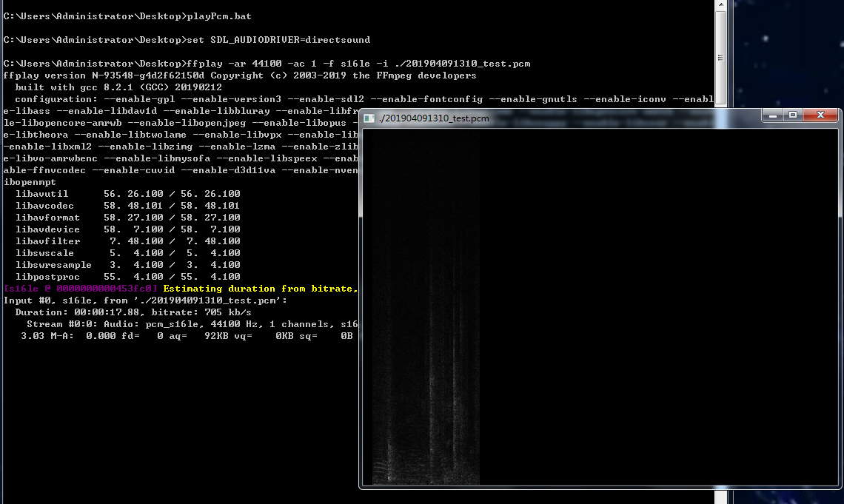Viewport: 844px width, 504px height.
Task: Click the scroll-up arrow of the console scrollbar
Action: [x=719, y=6]
